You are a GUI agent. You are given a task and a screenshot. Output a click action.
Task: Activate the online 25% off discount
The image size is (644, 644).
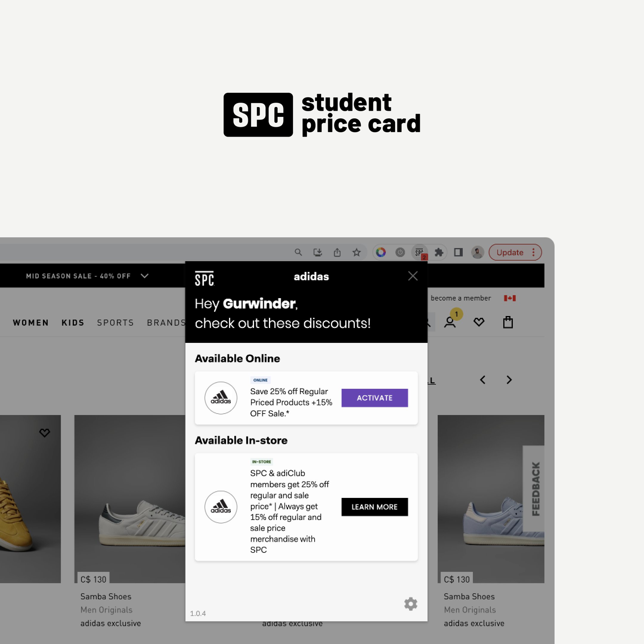[x=374, y=398]
